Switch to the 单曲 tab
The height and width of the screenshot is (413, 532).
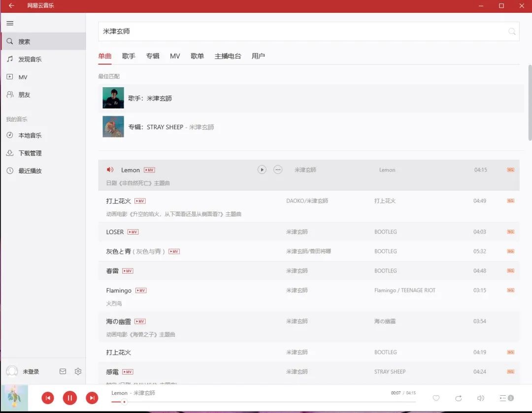105,56
